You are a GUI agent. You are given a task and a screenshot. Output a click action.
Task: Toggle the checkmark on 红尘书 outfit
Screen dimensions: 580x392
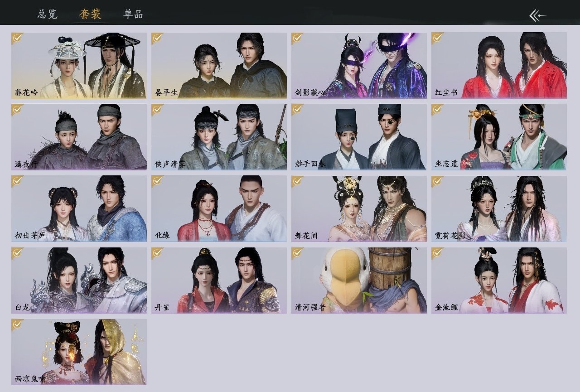click(x=438, y=38)
